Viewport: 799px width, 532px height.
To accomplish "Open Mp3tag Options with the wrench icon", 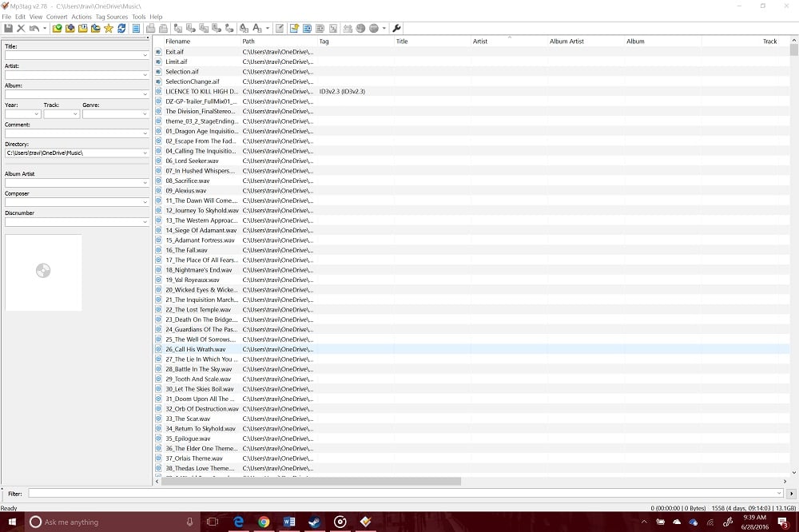I will (397, 28).
